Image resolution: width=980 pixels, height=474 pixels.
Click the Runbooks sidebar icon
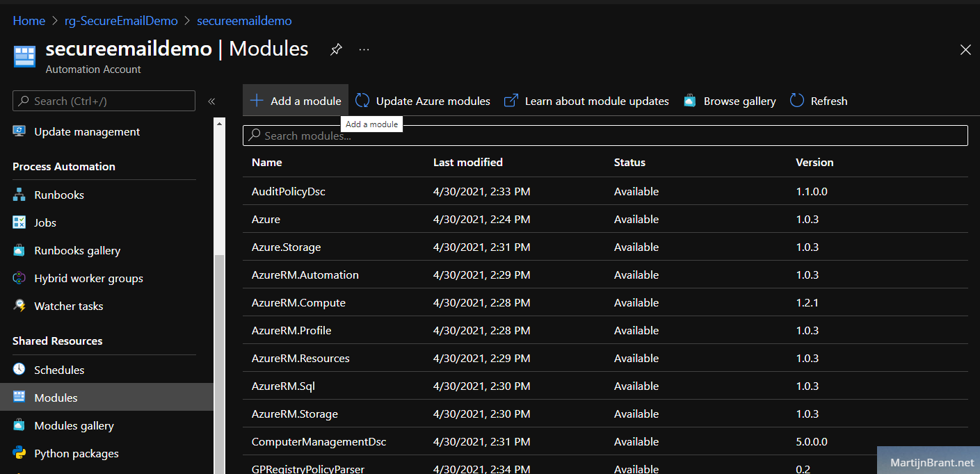click(19, 195)
